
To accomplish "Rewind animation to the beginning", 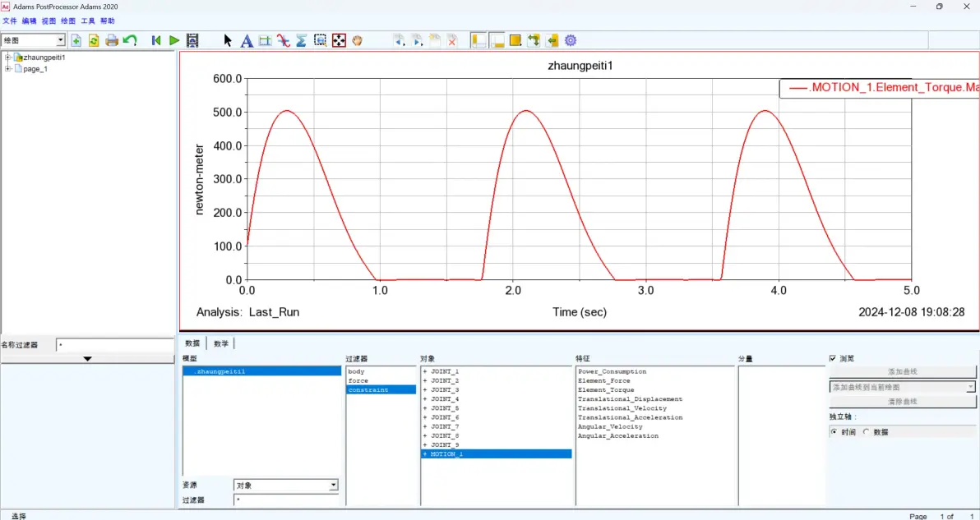I will coord(156,40).
